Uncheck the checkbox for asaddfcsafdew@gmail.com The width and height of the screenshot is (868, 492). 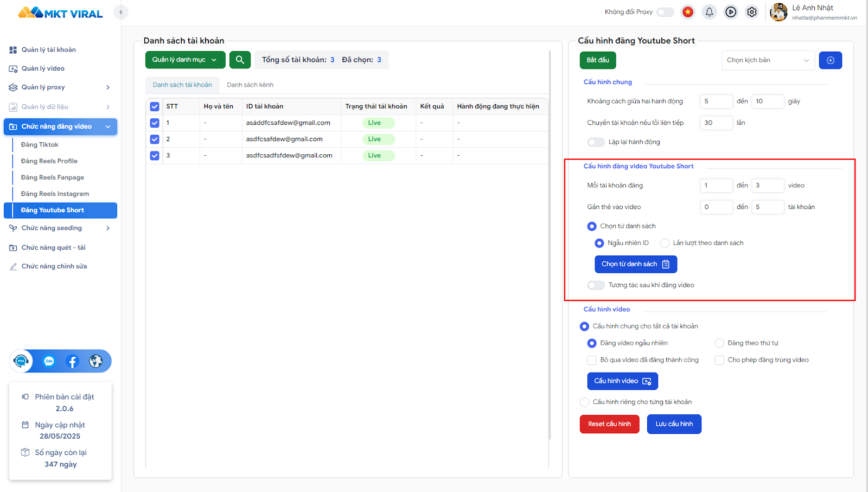tap(155, 123)
